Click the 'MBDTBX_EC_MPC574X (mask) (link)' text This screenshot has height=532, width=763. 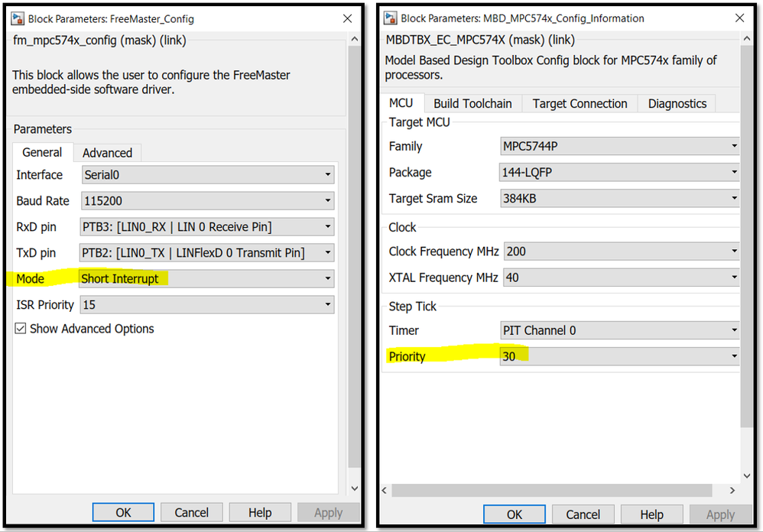[480, 40]
